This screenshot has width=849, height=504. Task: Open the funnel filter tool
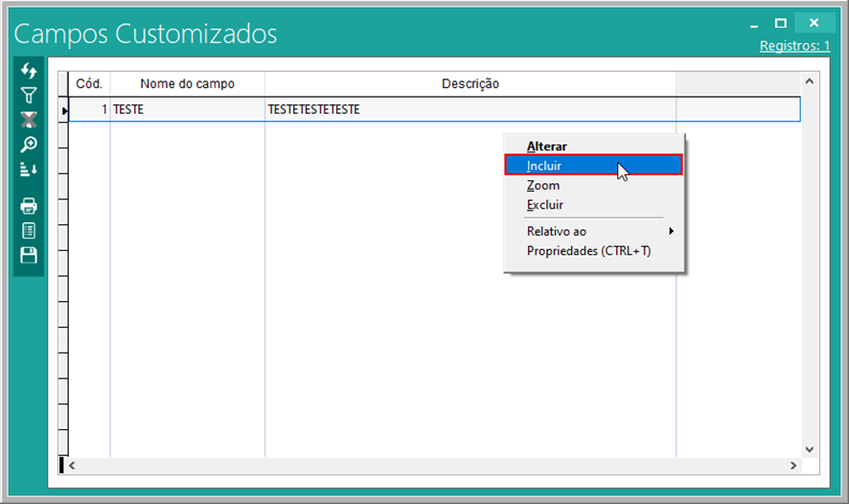pos(29,96)
